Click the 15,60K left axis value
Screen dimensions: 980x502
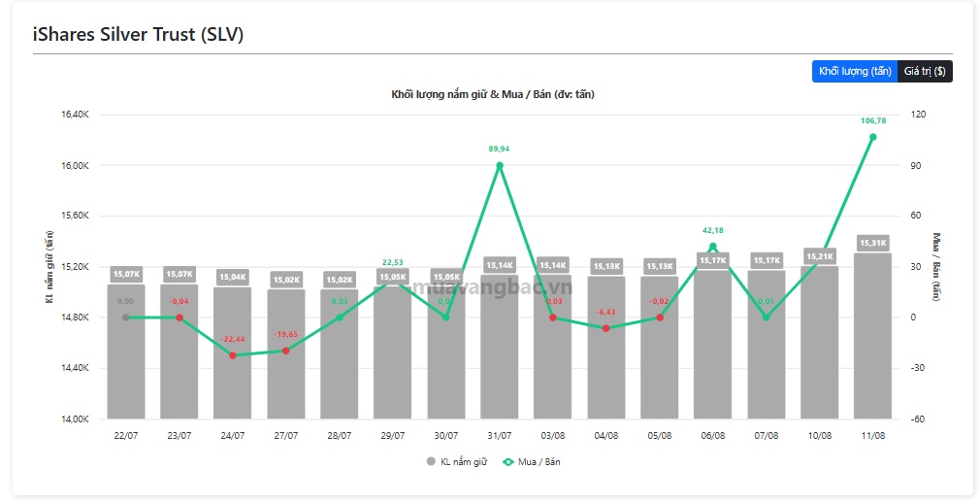pyautogui.click(x=76, y=216)
